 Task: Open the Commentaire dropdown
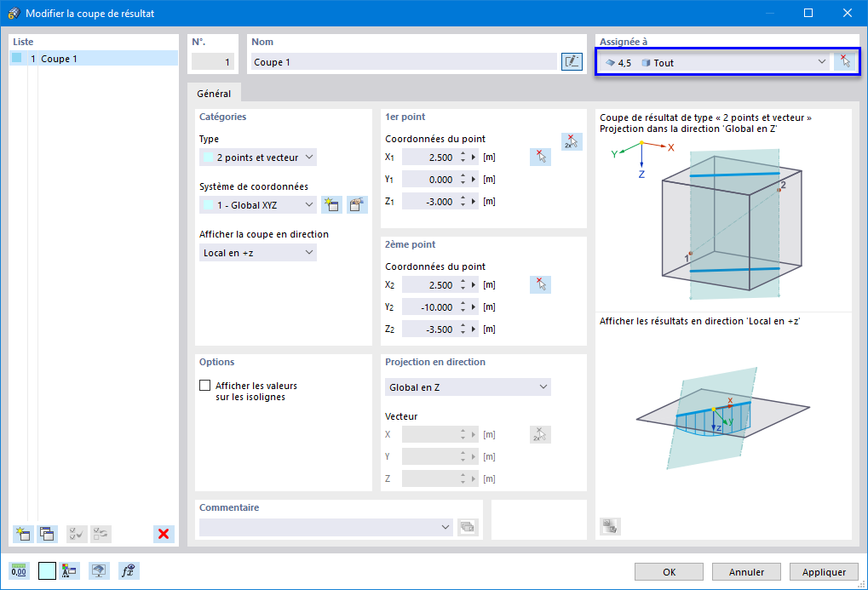[x=326, y=527]
